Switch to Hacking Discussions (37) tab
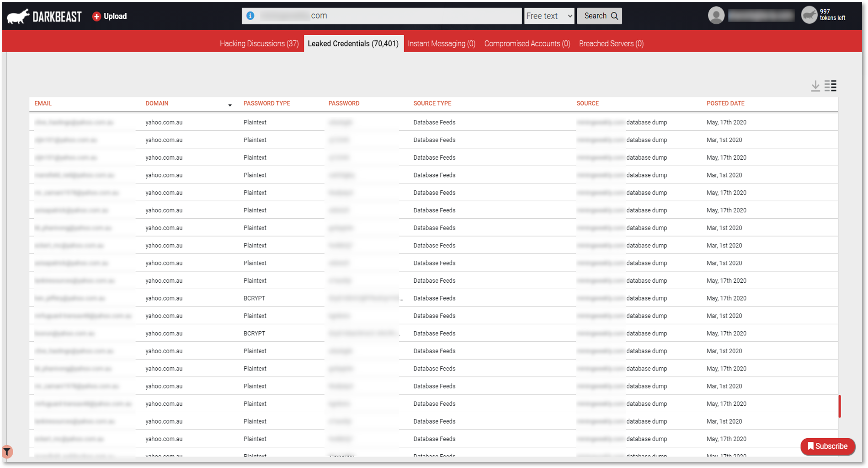This screenshot has height=468, width=868. pyautogui.click(x=259, y=43)
